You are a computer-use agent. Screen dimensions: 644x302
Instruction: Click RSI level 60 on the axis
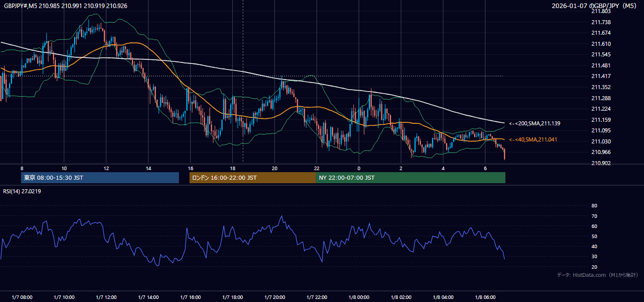(594, 226)
